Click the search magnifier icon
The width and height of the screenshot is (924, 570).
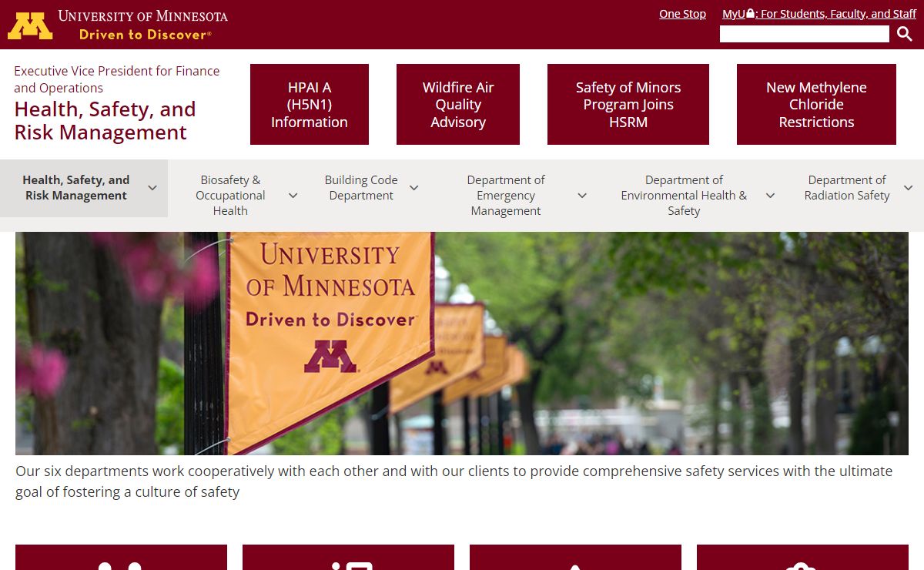pos(904,34)
